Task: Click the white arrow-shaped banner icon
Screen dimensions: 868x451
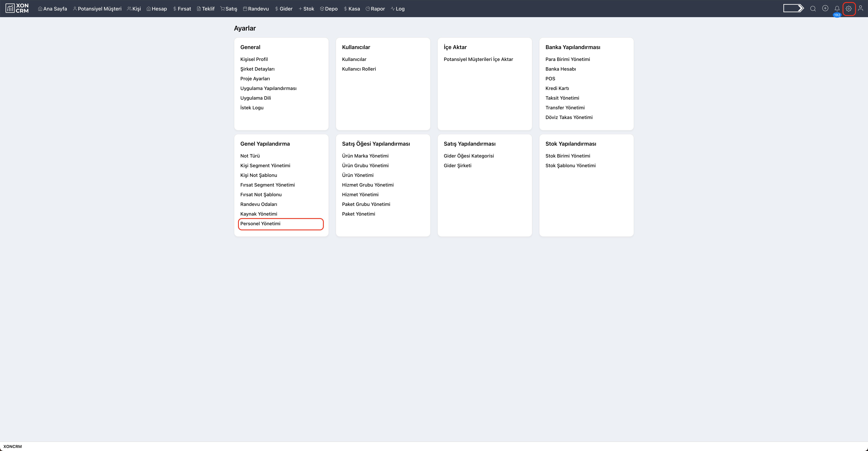Action: tap(793, 8)
